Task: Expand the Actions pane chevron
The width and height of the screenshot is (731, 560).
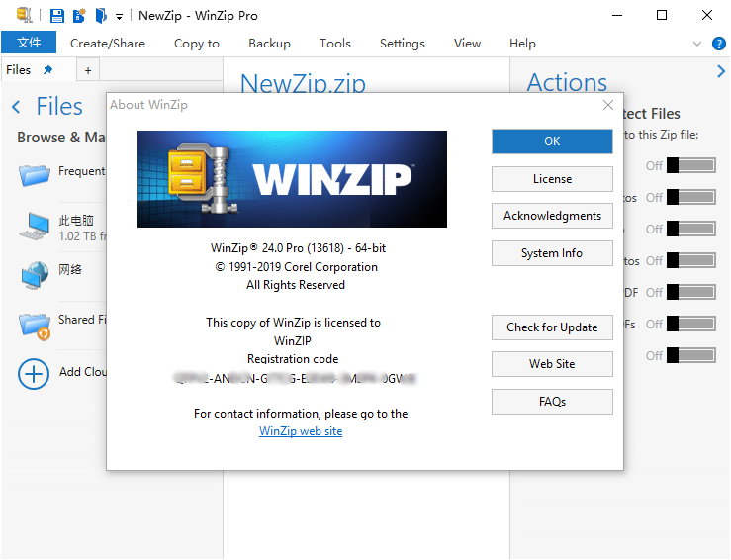Action: tap(721, 71)
